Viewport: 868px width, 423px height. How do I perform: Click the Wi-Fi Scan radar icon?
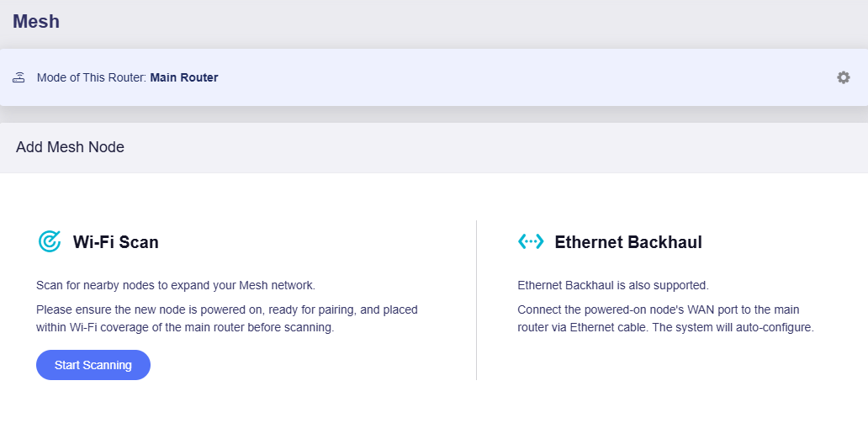pyautogui.click(x=50, y=242)
